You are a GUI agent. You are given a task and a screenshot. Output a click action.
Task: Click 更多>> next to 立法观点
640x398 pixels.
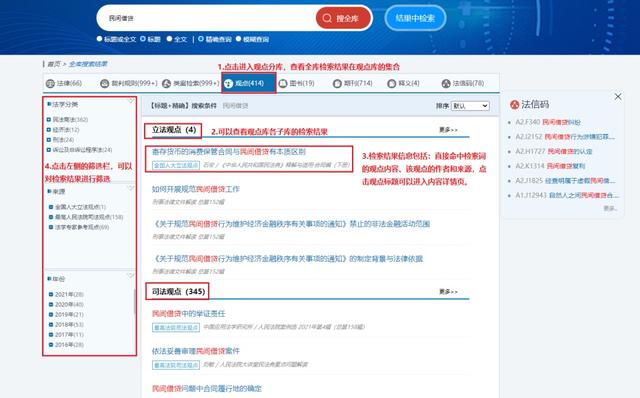pos(448,130)
